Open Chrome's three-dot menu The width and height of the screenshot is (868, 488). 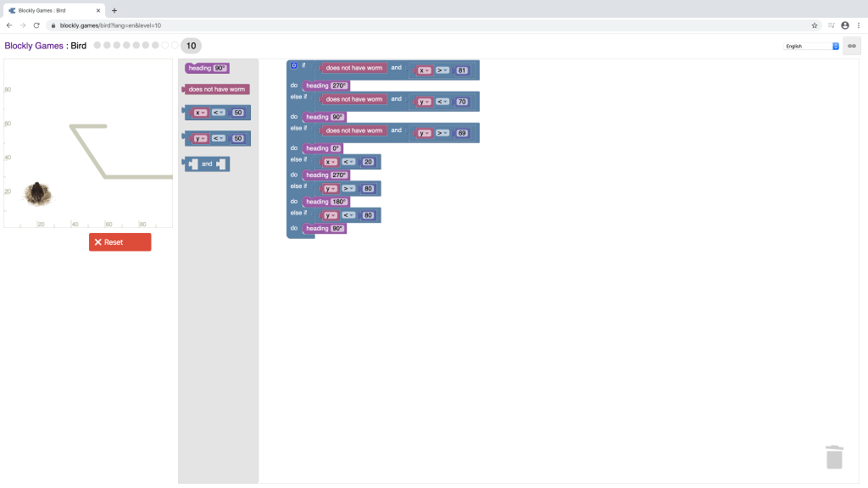click(x=858, y=25)
